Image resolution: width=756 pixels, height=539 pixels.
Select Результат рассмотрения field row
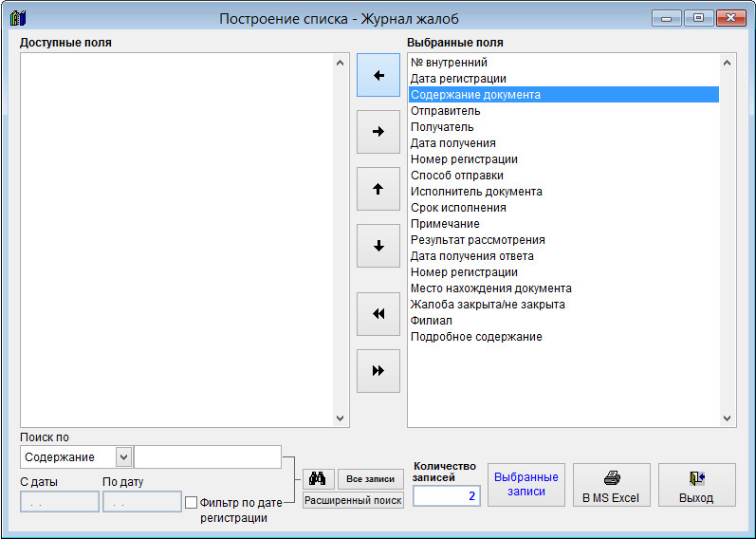(x=563, y=240)
